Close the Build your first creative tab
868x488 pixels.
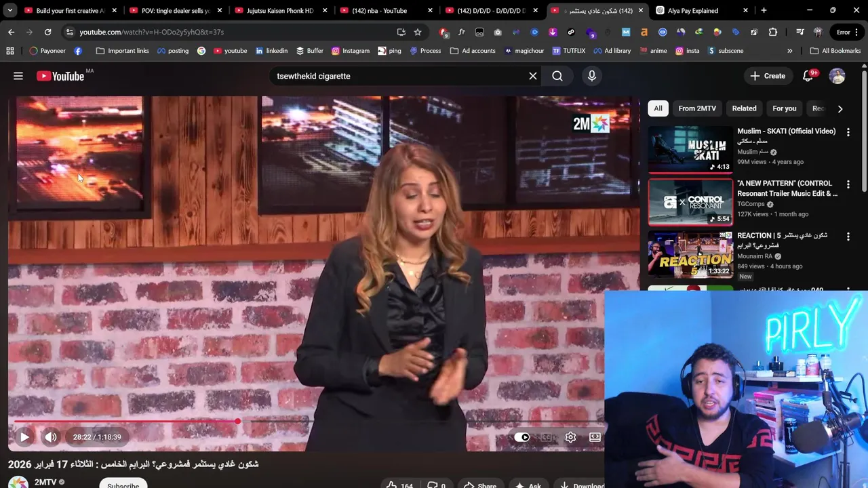point(114,11)
